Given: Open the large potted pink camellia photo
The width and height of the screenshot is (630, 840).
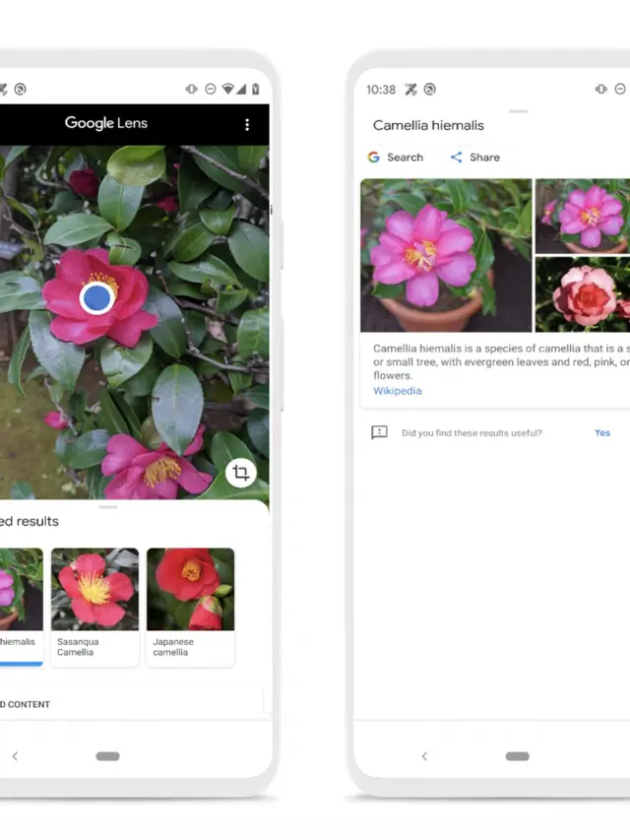Looking at the screenshot, I should [446, 255].
